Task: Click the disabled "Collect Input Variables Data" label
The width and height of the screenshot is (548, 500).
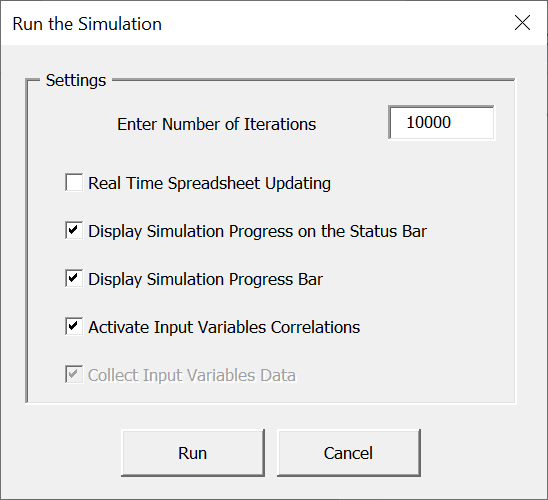Action: (192, 375)
